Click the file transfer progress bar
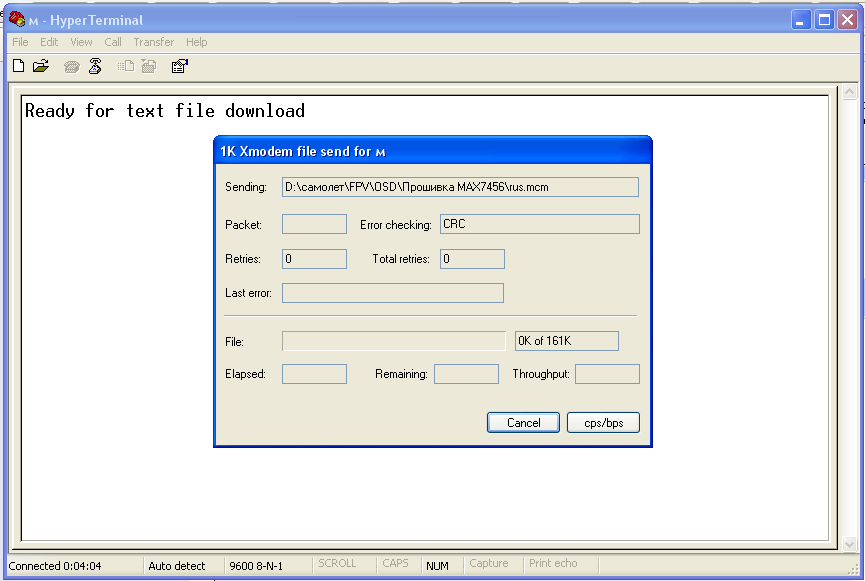865x581 pixels. point(394,341)
